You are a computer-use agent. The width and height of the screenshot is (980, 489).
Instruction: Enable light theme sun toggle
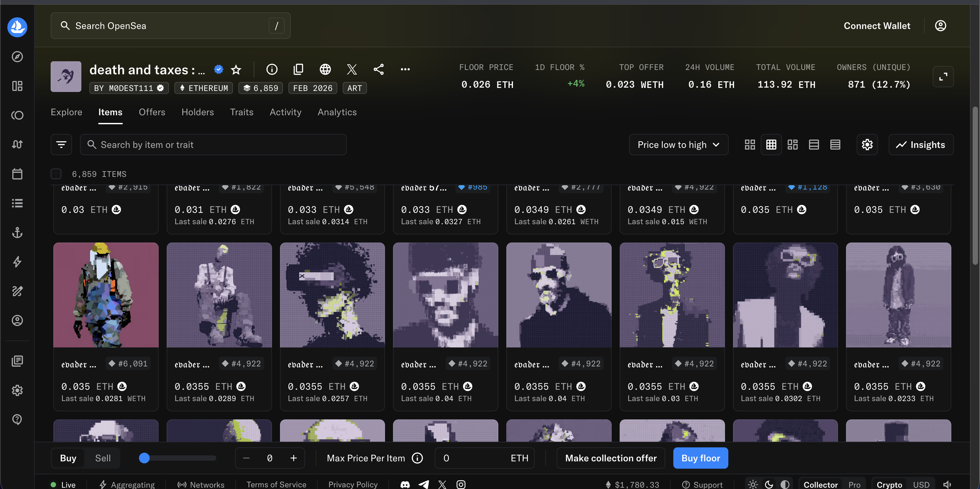click(753, 484)
